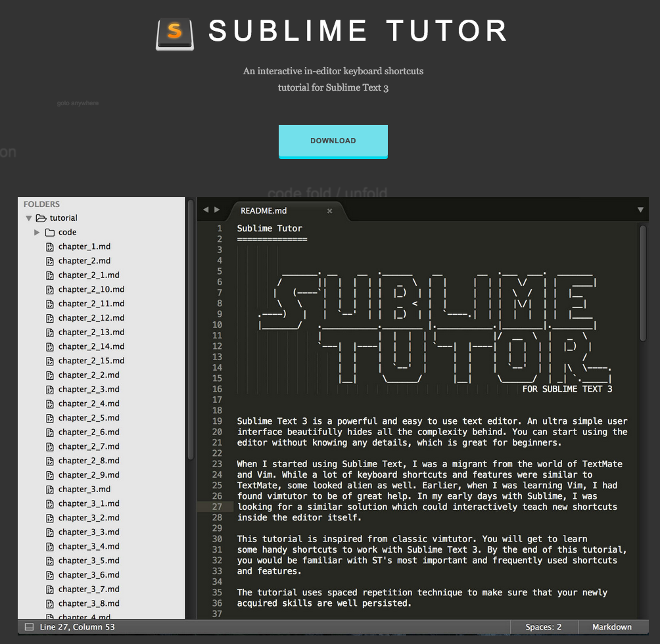The image size is (660, 644).
Task: Collapse the tutorial folder tree
Action: [29, 218]
